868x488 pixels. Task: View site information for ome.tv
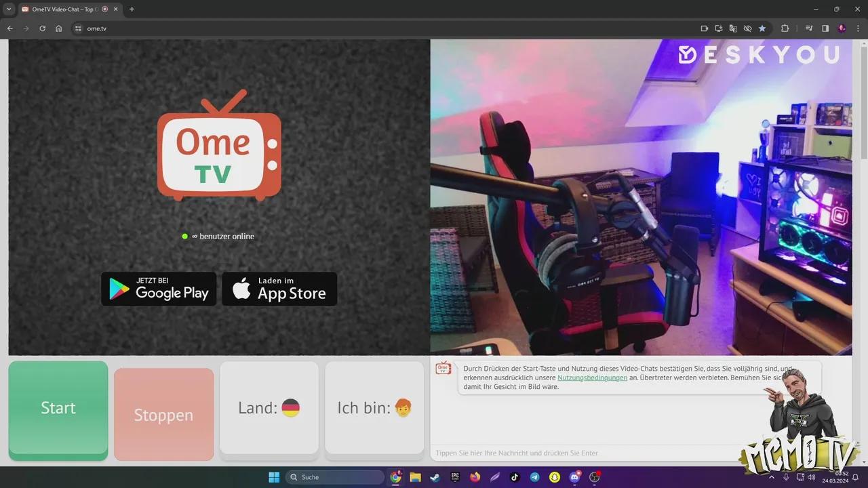pos(78,28)
